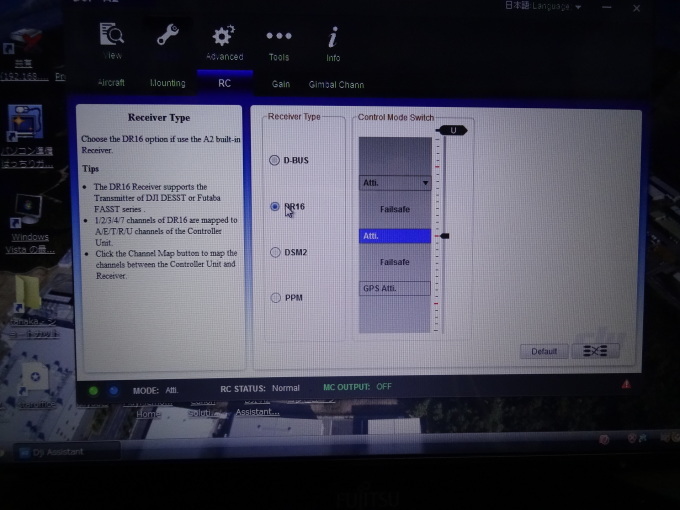The image size is (680, 510).
Task: Click the Receiver Type help heading
Action: point(159,118)
